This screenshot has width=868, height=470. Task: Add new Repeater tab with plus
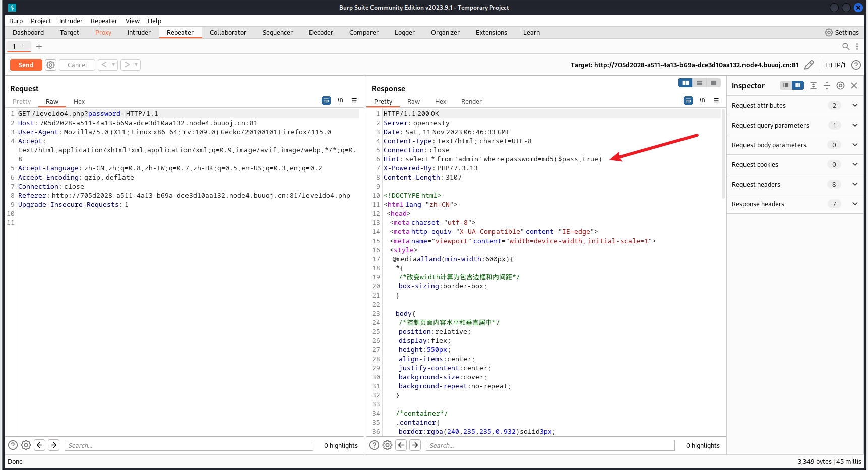pyautogui.click(x=39, y=46)
